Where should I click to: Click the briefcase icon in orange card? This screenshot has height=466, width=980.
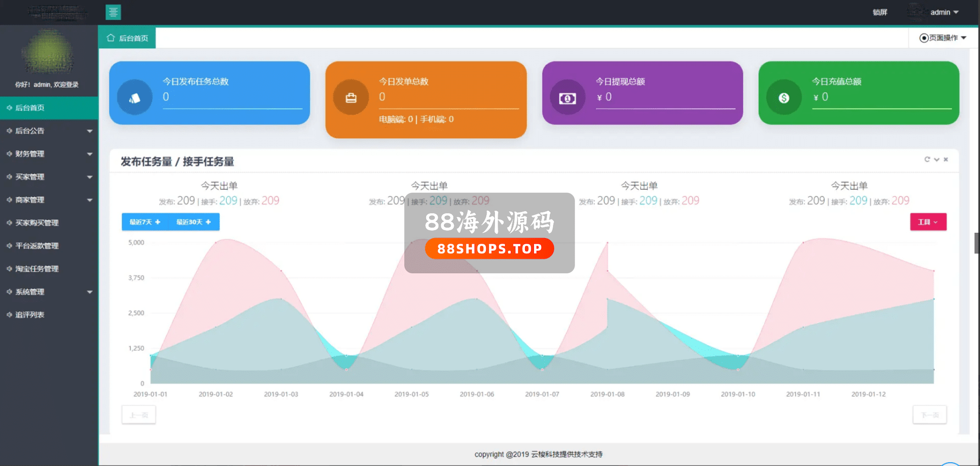(x=351, y=98)
